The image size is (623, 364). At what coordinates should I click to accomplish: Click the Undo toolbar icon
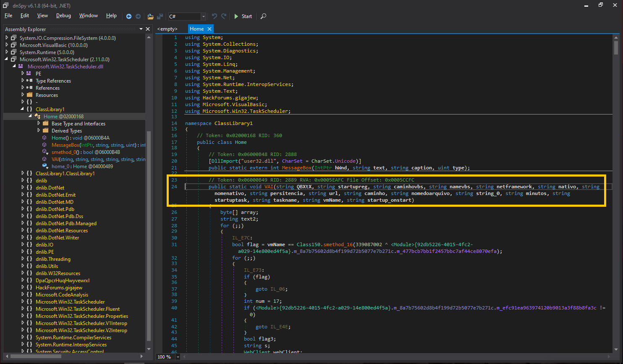[x=215, y=16]
